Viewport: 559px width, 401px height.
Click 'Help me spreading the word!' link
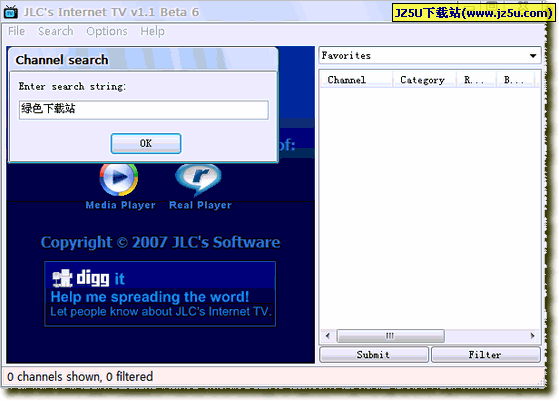tap(150, 297)
